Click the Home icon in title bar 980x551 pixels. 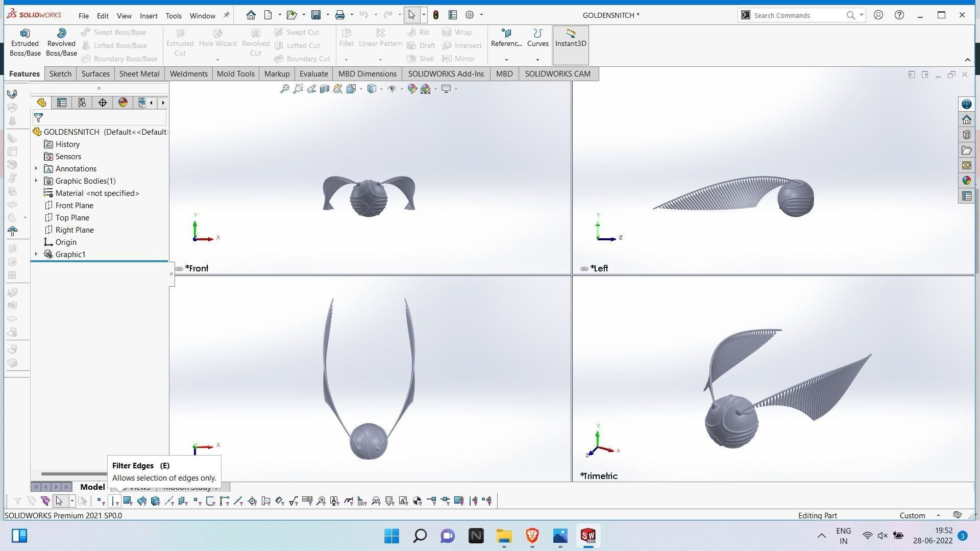tap(251, 15)
